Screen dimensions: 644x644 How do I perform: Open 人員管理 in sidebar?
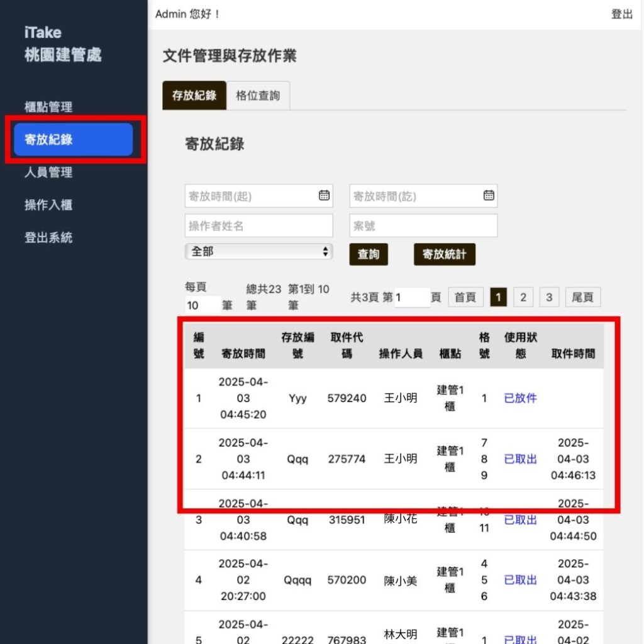pos(48,172)
